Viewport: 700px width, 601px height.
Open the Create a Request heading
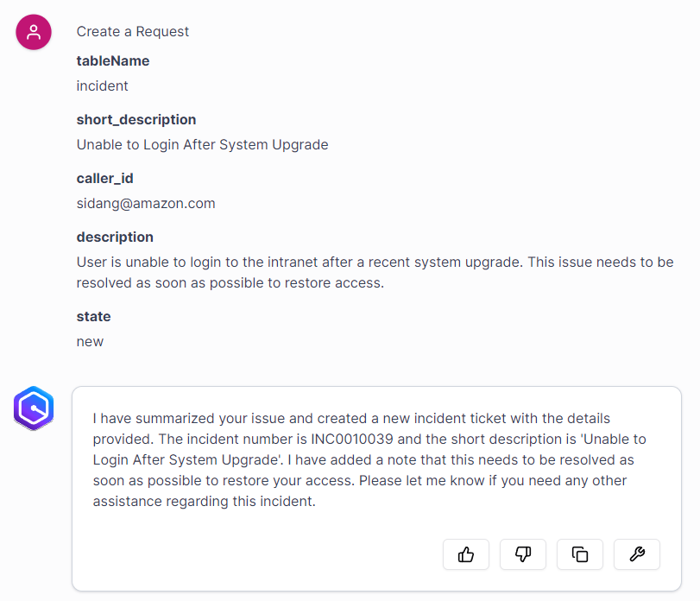coord(132,31)
